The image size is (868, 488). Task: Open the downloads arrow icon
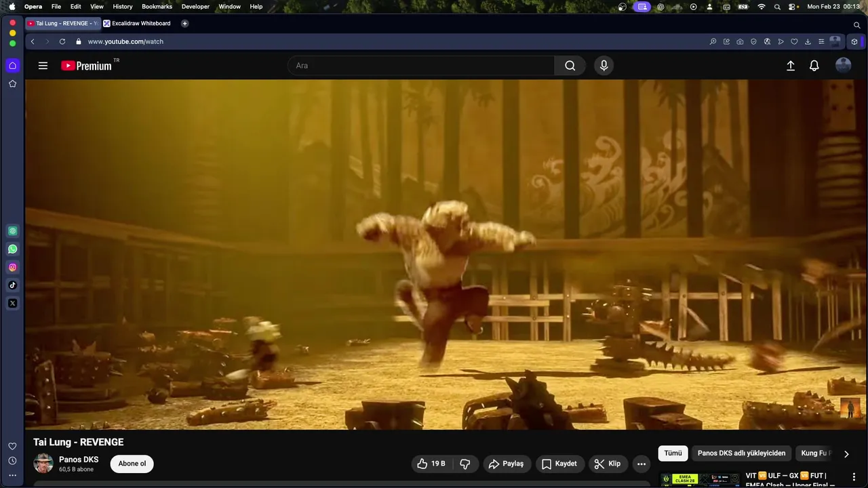[x=808, y=41]
